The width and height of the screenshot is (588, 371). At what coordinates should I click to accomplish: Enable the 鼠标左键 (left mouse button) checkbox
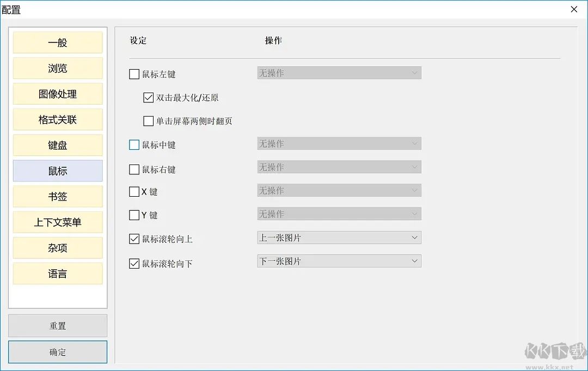[133, 74]
